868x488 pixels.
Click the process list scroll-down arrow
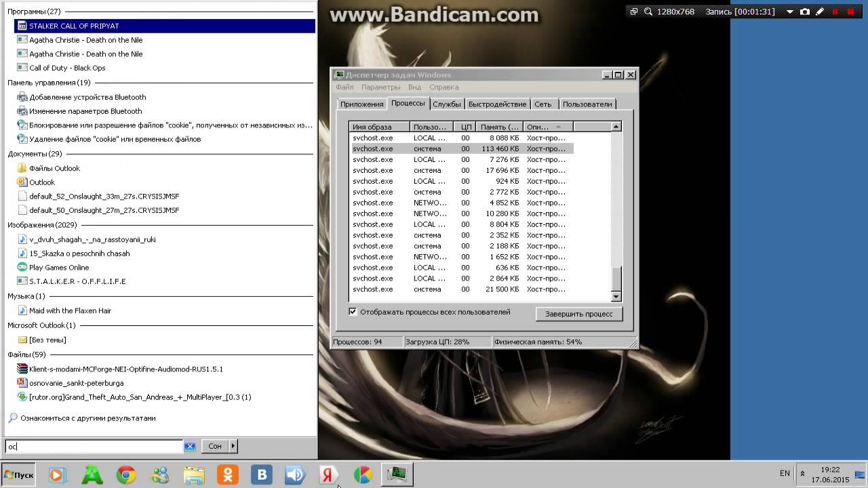click(616, 296)
